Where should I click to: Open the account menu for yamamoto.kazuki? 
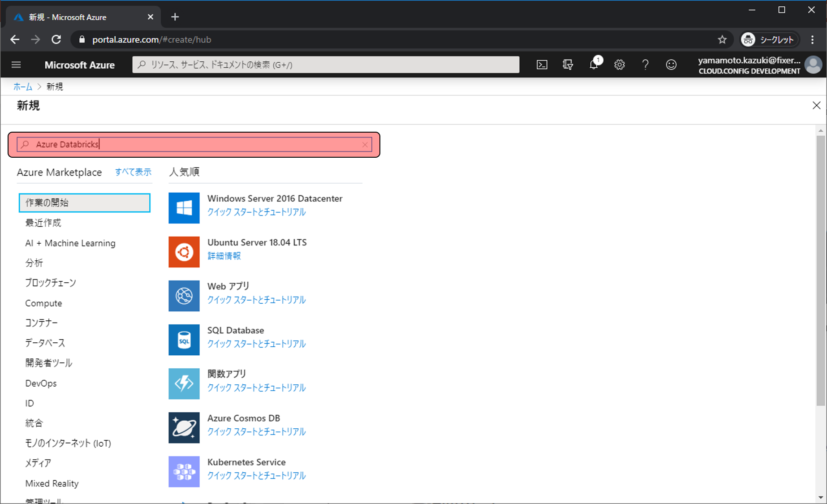point(759,65)
